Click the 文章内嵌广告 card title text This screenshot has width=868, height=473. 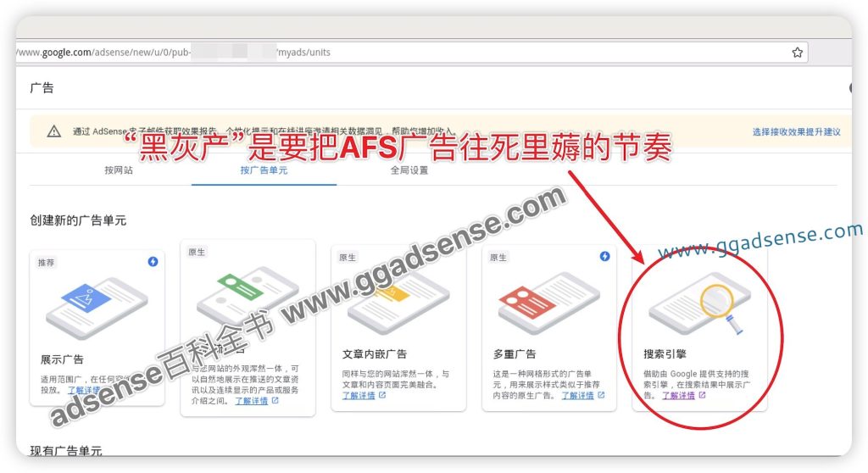(374, 354)
